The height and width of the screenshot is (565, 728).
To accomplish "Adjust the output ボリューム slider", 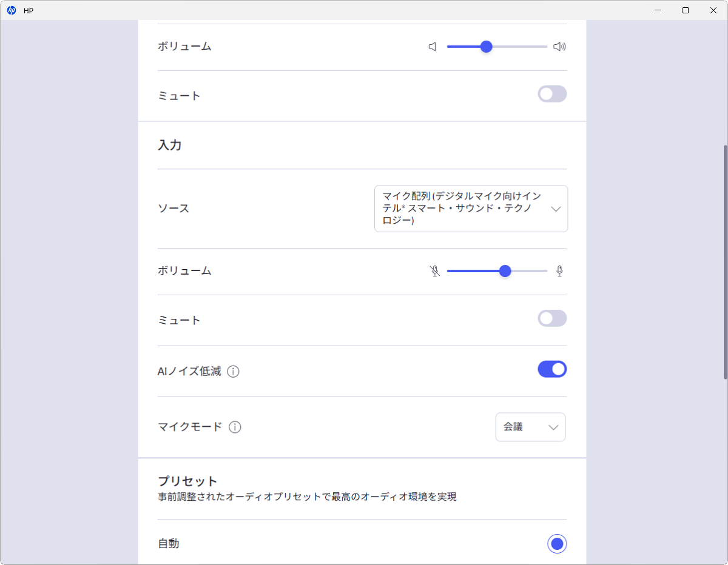I will click(x=497, y=47).
